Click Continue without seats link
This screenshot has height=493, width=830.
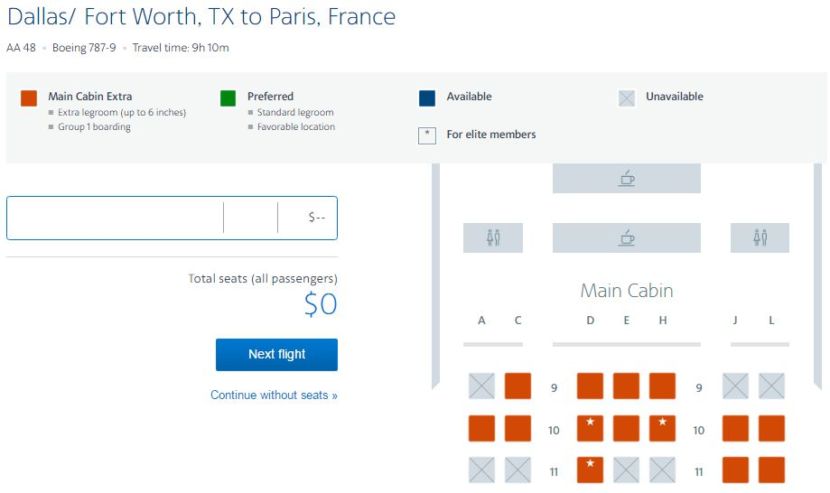(x=273, y=395)
